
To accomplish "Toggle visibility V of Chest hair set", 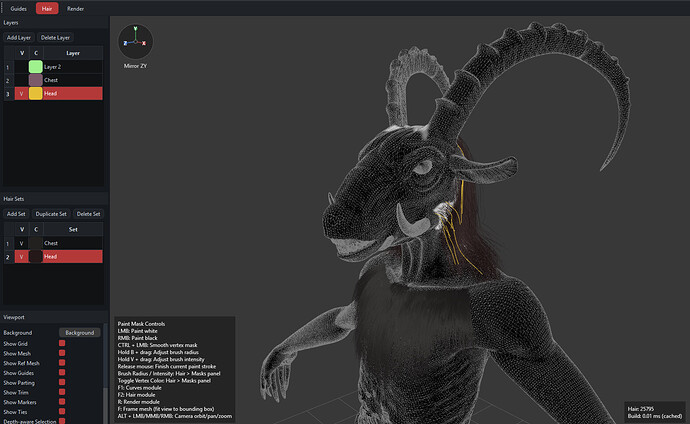I will (22, 243).
